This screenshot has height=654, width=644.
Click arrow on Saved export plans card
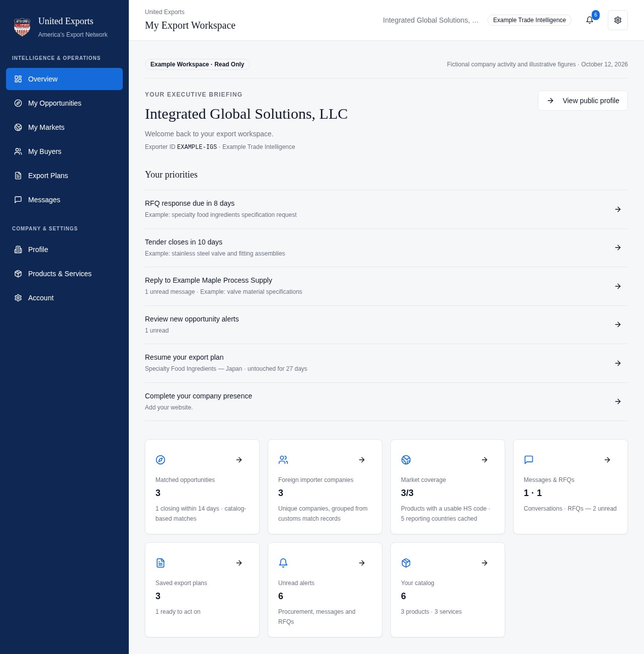tap(239, 563)
